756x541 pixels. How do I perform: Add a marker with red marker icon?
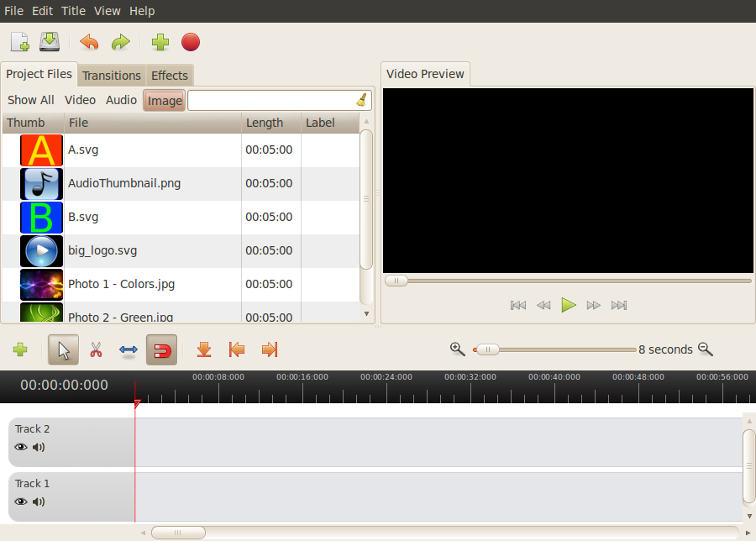point(203,349)
